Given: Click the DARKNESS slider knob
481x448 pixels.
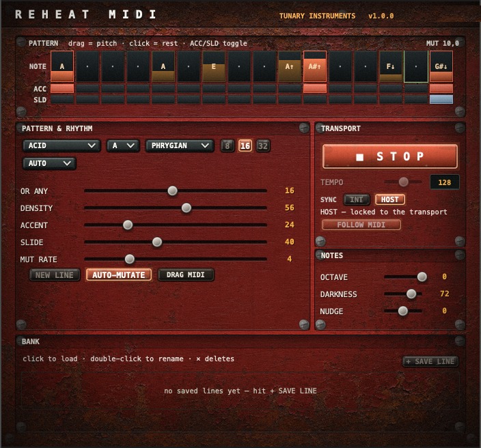Looking at the screenshot, I should click(411, 294).
